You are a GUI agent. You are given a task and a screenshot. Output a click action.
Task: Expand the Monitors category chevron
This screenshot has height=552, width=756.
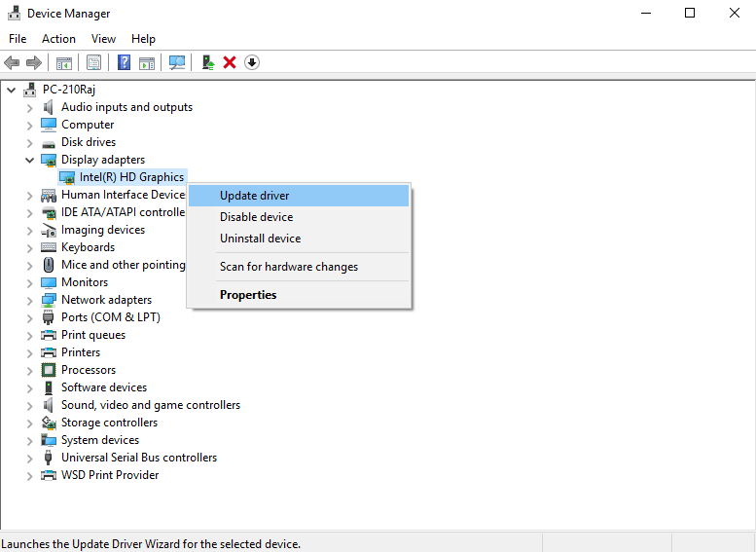(x=30, y=282)
